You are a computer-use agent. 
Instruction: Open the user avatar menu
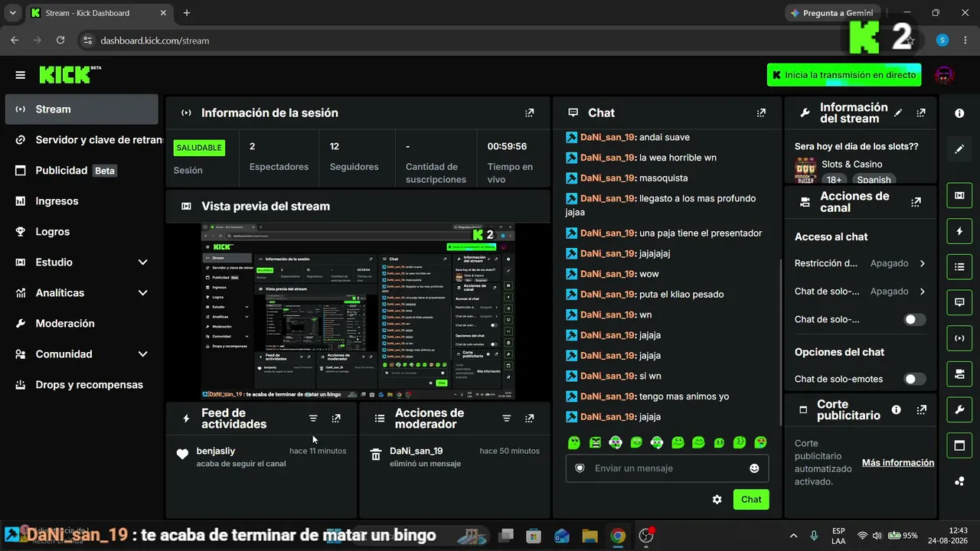[x=945, y=75]
